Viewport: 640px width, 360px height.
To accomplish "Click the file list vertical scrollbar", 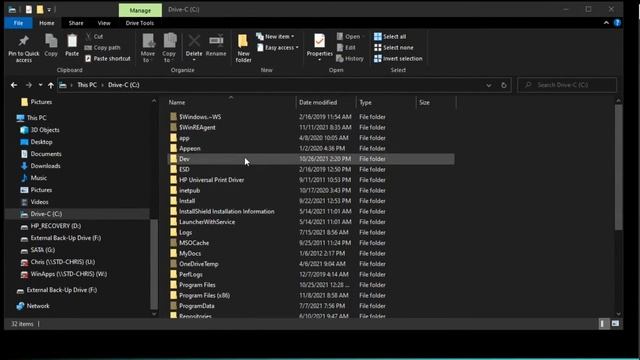I will 618,167.
